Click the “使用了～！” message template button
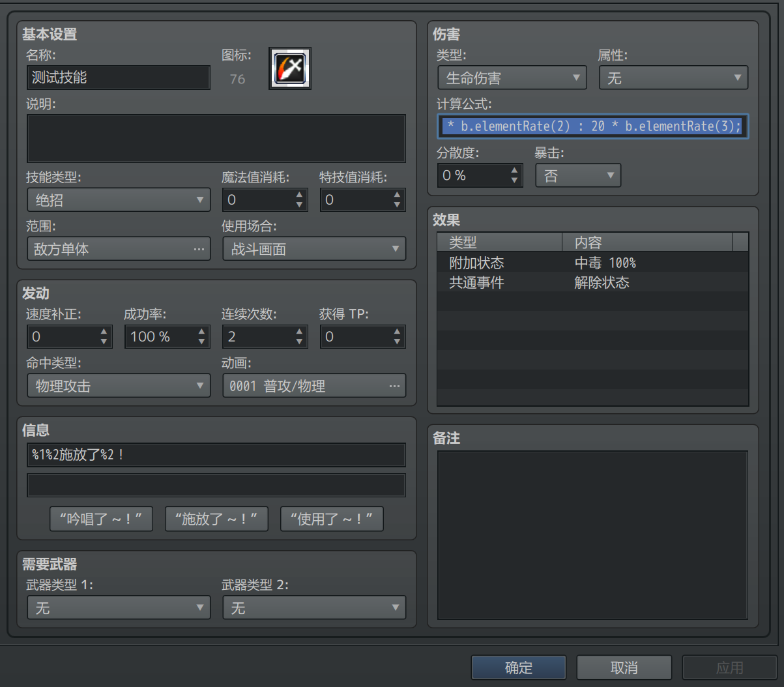Screen dimensions: 784x687 pos(332,519)
